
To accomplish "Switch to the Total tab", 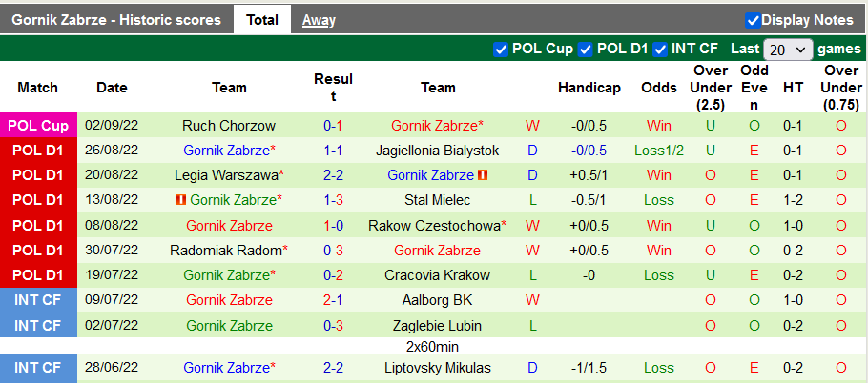I will [262, 19].
